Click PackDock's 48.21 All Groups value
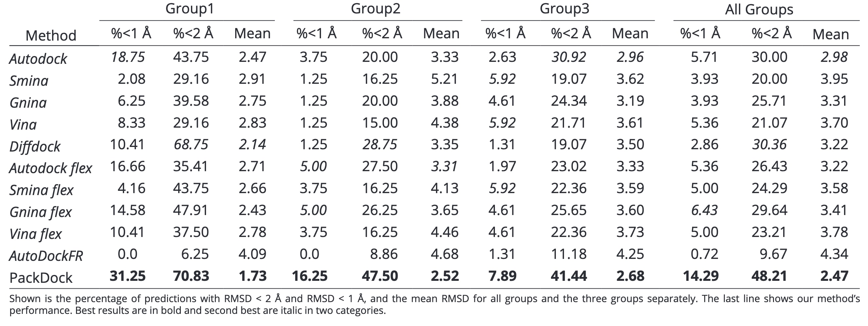 point(769,276)
